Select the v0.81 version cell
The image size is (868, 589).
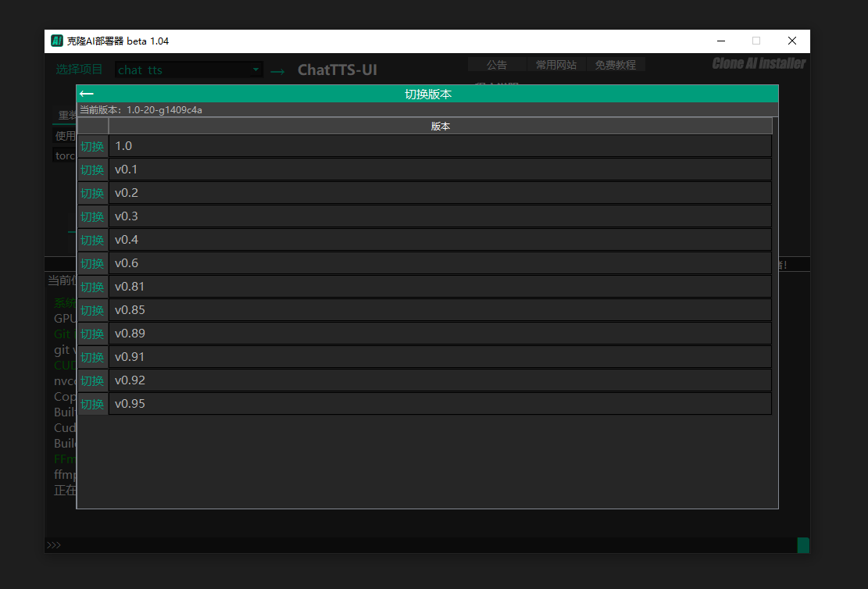pos(440,287)
